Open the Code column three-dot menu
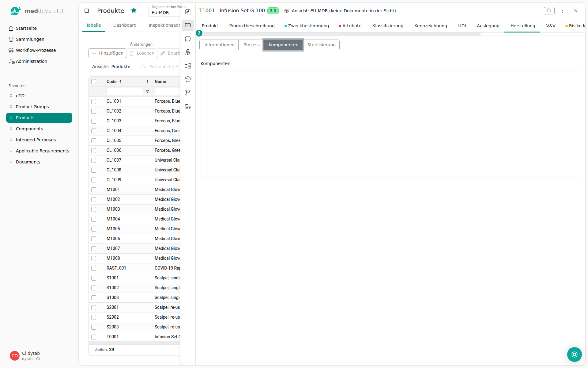The height and width of the screenshot is (368, 588). point(147,82)
